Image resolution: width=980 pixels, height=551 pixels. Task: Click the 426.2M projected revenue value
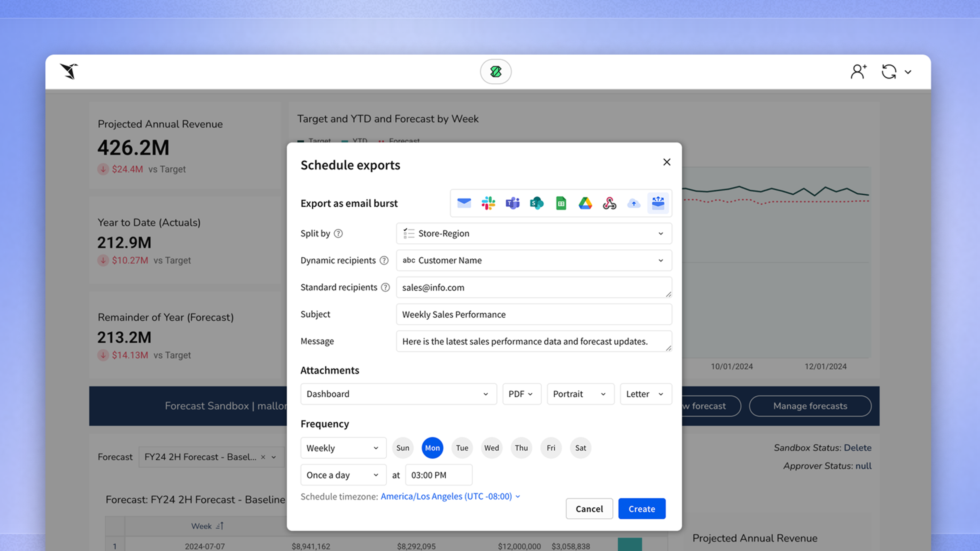[x=133, y=147]
